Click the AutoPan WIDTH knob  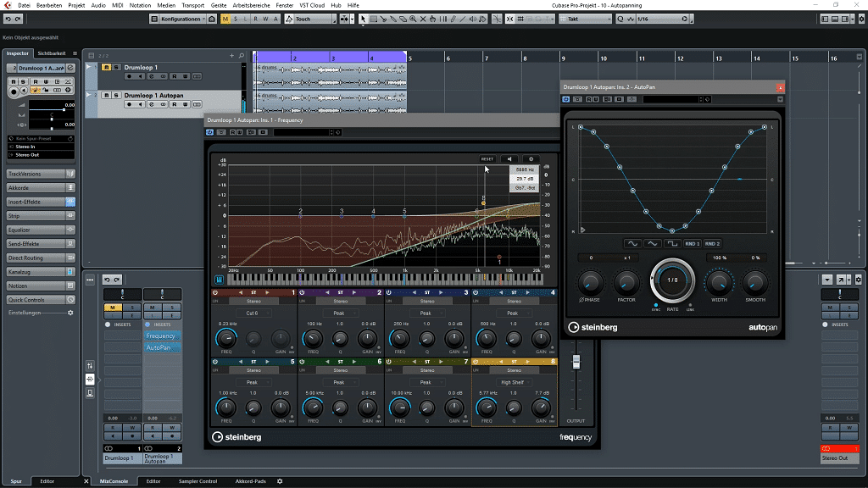tap(719, 283)
